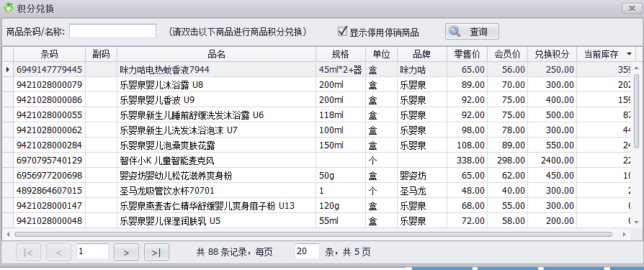Click barcode 9421028000284

tap(49, 145)
